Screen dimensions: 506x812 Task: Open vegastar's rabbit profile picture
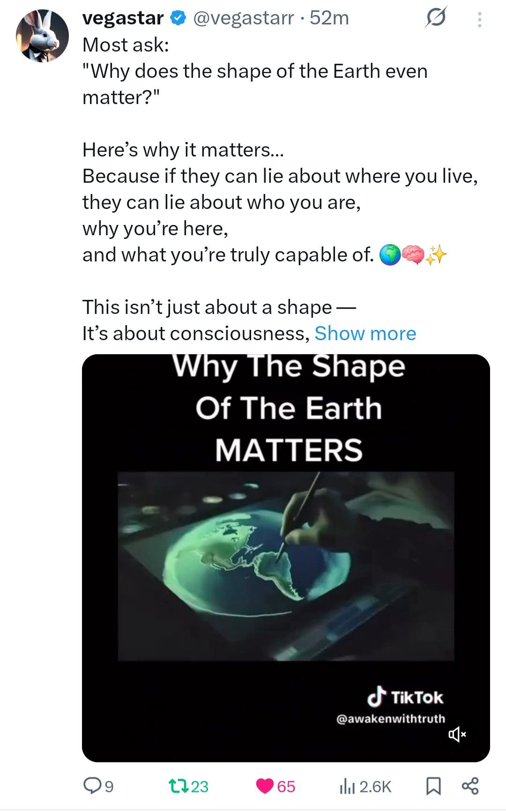point(42,36)
